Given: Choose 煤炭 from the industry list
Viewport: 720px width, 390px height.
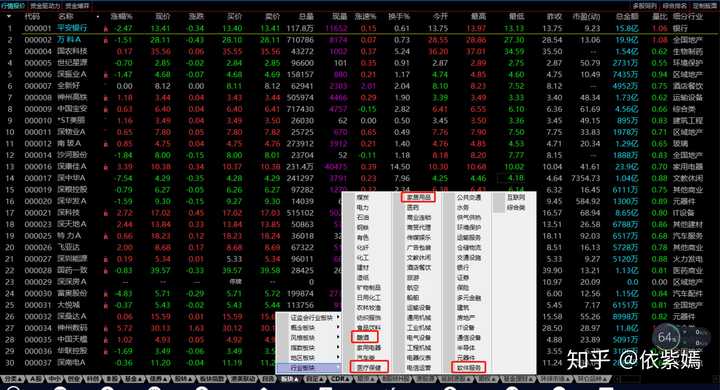Looking at the screenshot, I should tap(363, 198).
